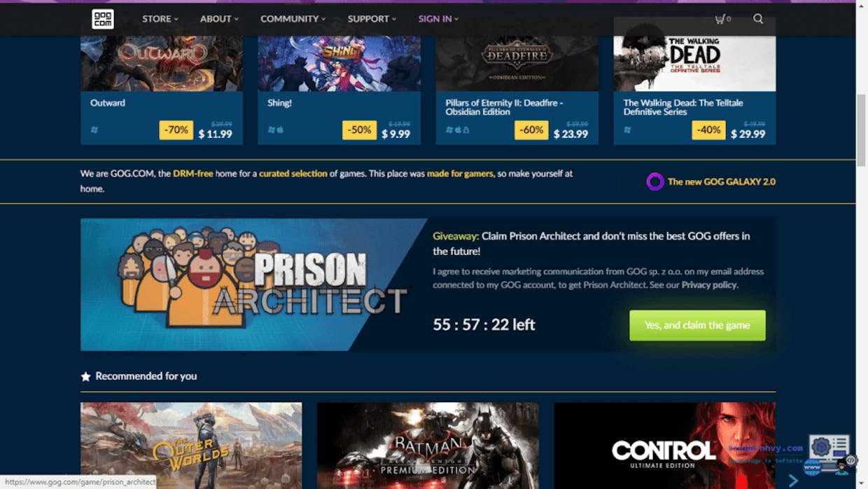Select the Batman Premium Edition thumbnail

pyautogui.click(x=428, y=446)
